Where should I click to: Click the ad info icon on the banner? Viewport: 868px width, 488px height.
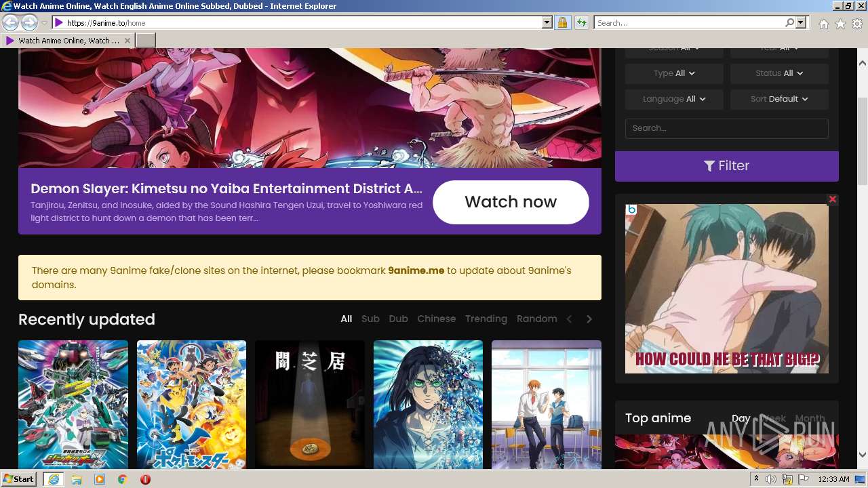click(631, 209)
